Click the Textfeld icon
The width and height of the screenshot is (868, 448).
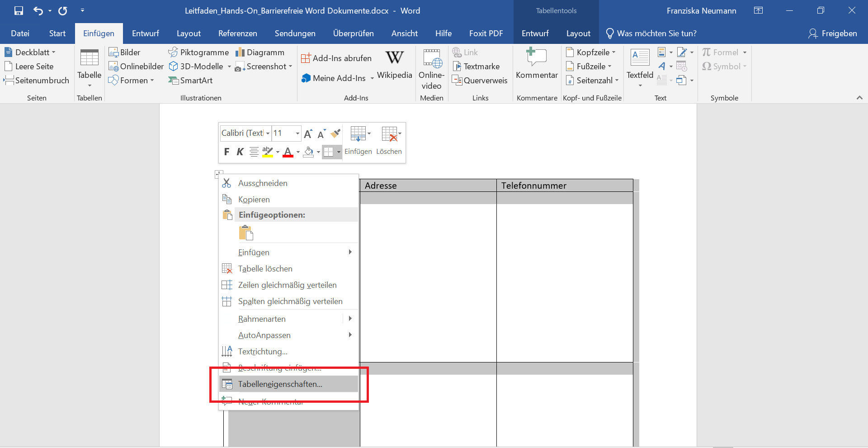(x=640, y=65)
